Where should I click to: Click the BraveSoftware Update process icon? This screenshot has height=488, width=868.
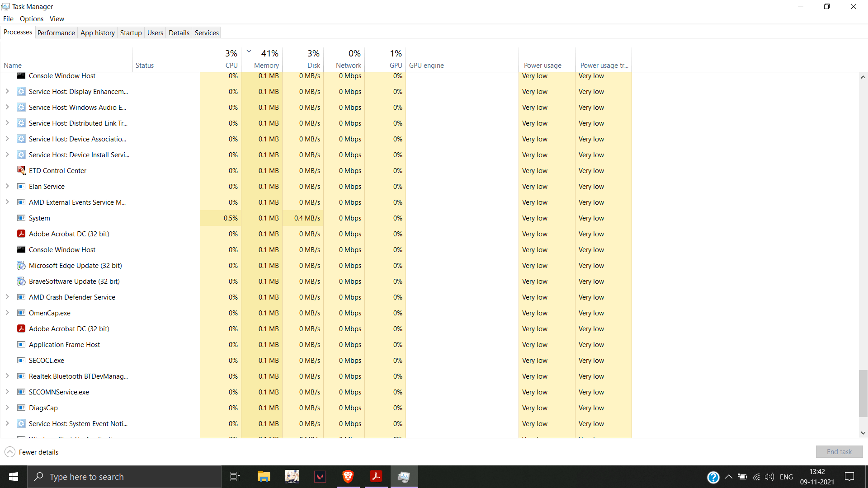click(x=21, y=281)
